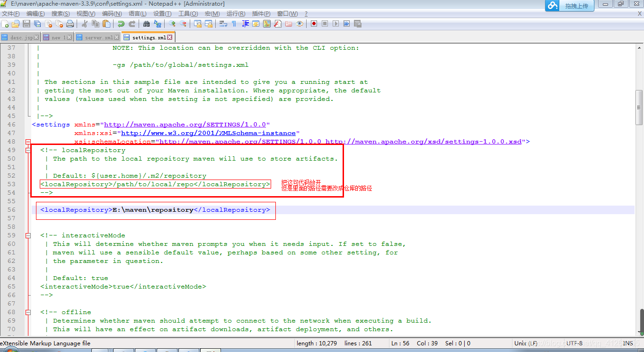
Task: Toggle indent guide display
Action: [245, 24]
